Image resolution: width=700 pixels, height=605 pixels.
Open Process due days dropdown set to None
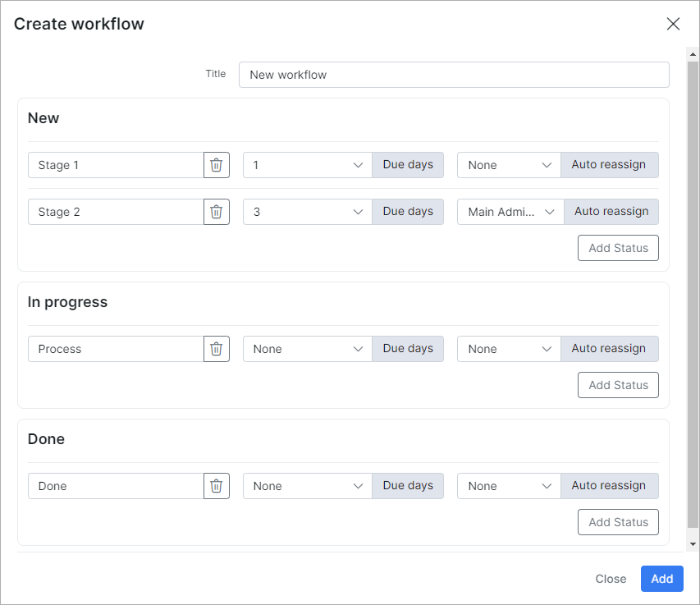[x=308, y=349]
